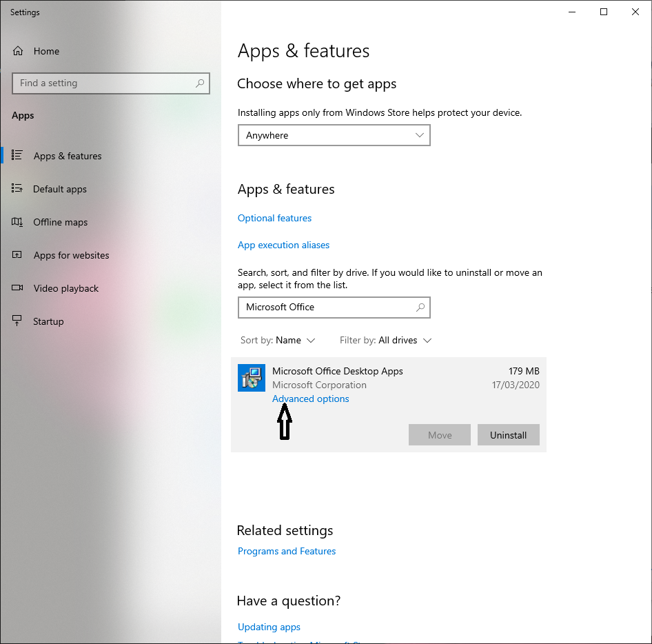Minimize the Settings window
Viewport: 652px width, 644px height.
(572, 12)
